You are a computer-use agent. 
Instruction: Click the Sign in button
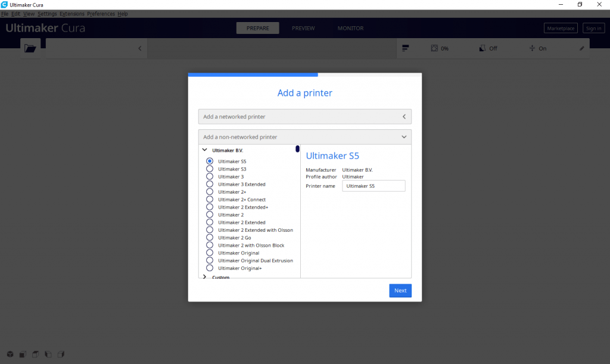pos(594,29)
